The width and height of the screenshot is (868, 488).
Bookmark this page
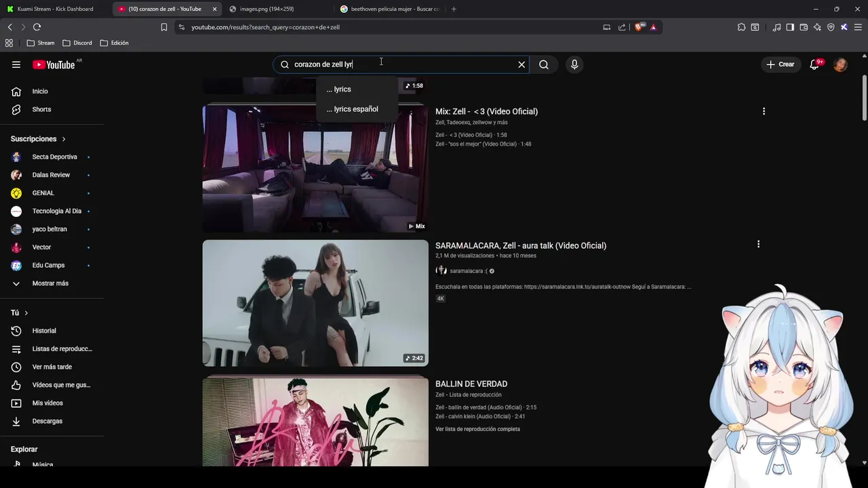(163, 27)
